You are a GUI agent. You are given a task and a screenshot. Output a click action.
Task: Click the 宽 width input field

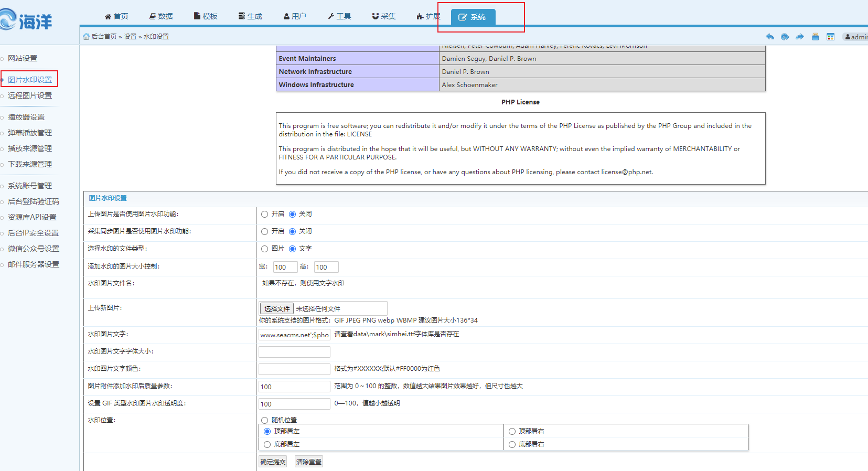pos(285,267)
